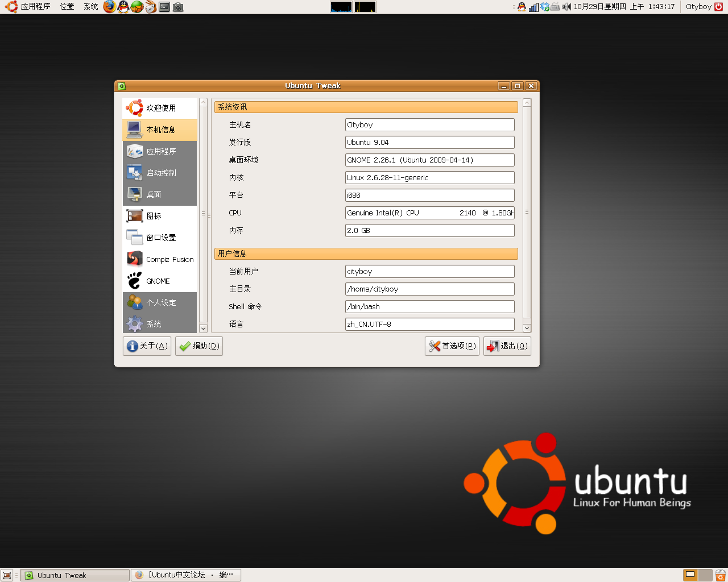Screen dimensions: 728x582
Task: Click the 语言 field zh_CN.UTF-8
Action: [x=430, y=325]
